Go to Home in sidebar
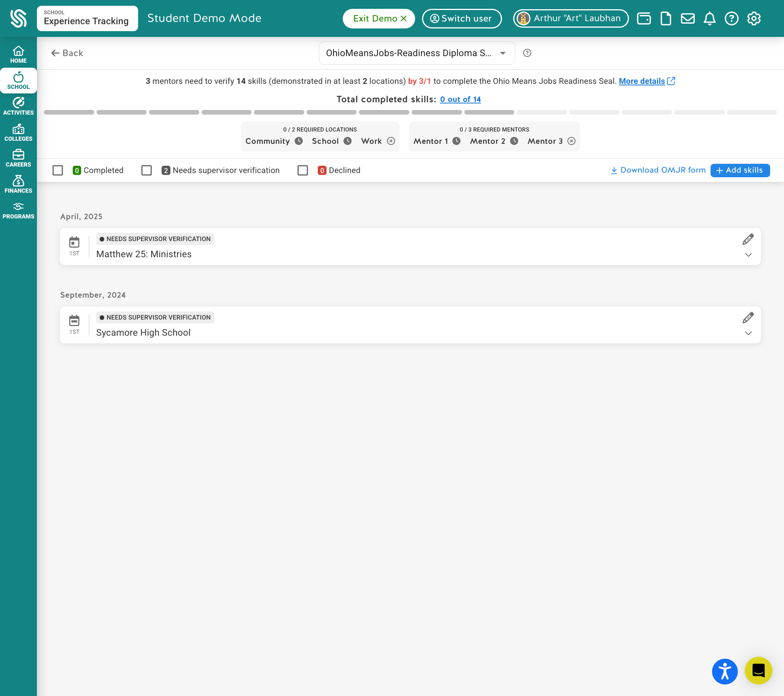 tap(18, 55)
